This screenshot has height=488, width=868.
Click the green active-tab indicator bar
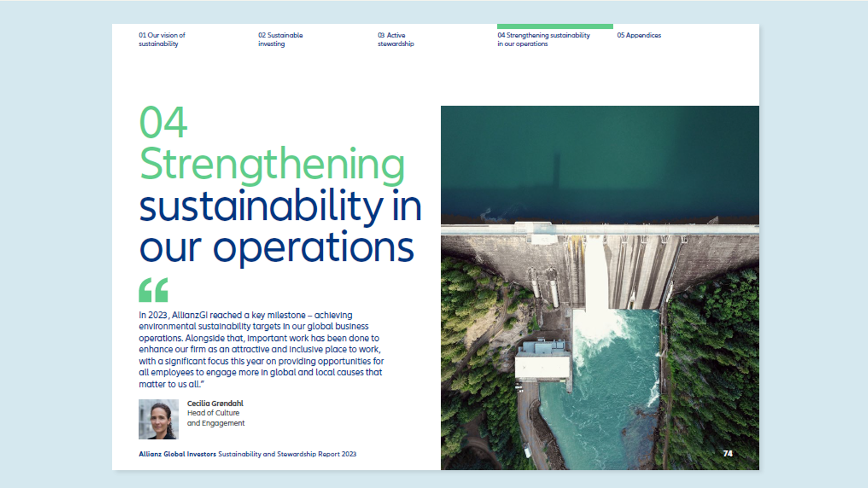click(x=555, y=26)
